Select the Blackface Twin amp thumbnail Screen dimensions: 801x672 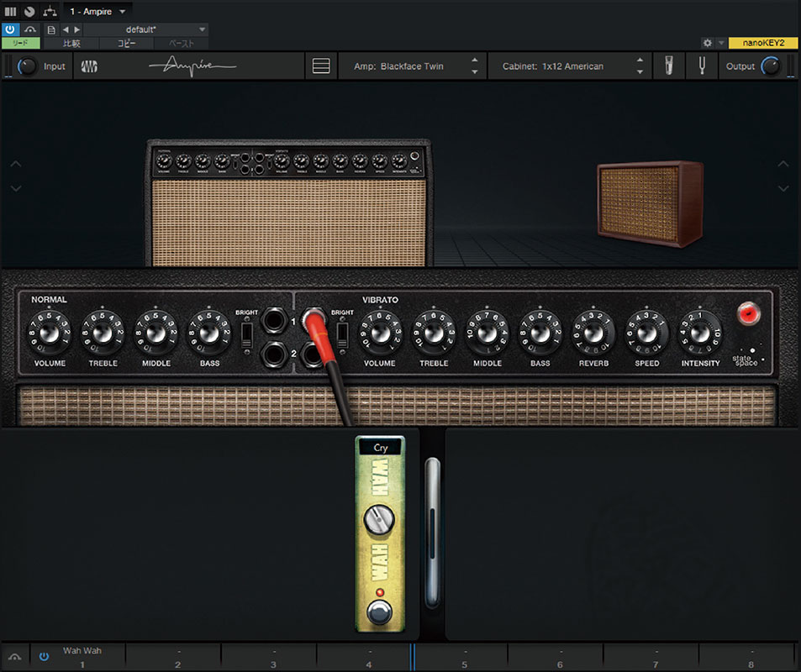pos(288,203)
